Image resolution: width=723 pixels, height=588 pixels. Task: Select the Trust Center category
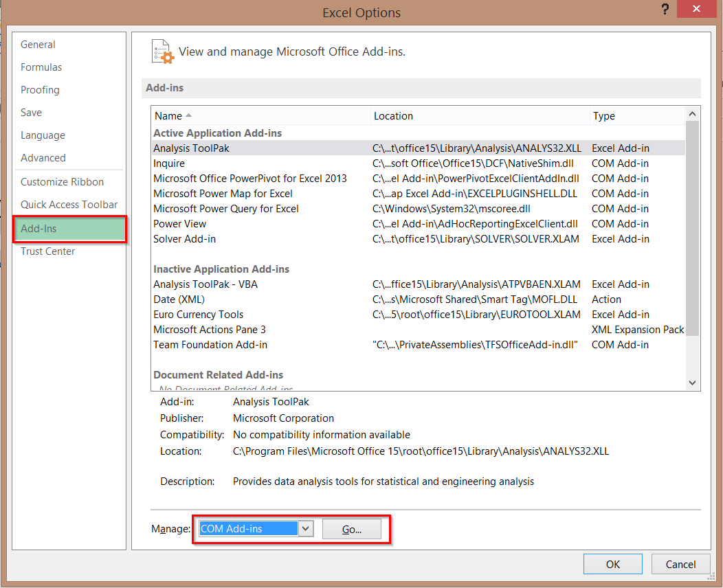[x=47, y=251]
